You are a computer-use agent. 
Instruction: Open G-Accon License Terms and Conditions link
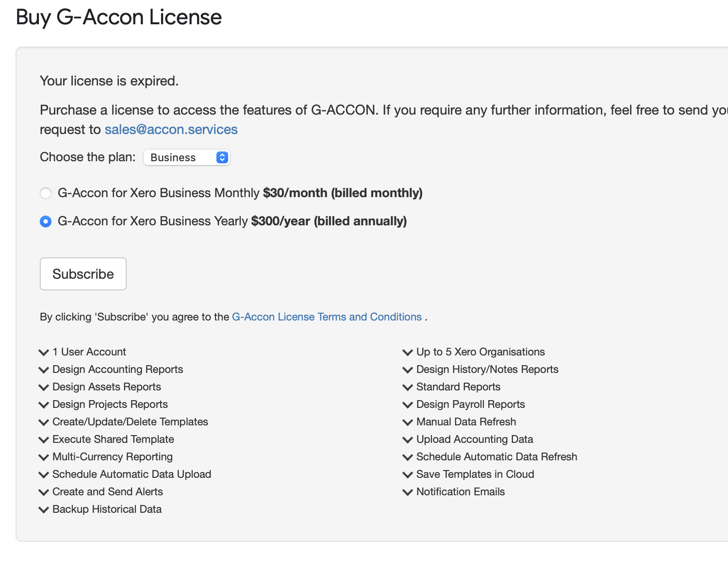(327, 317)
